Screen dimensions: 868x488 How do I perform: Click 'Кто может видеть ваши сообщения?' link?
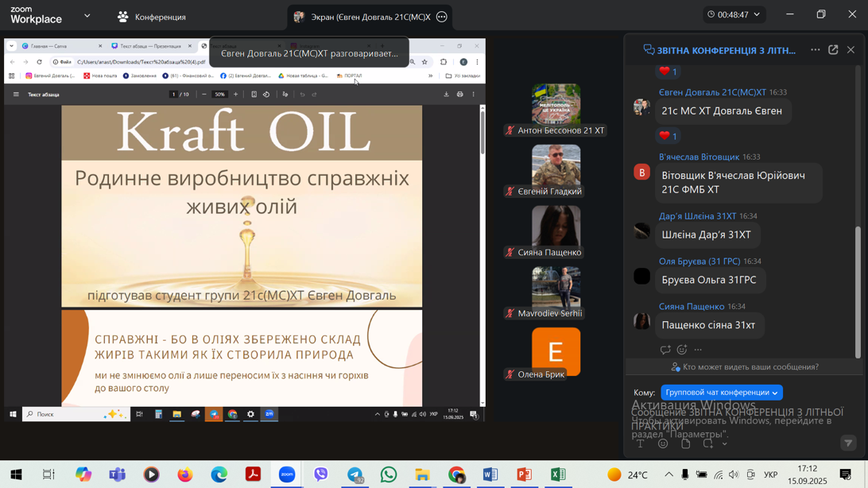pyautogui.click(x=743, y=367)
